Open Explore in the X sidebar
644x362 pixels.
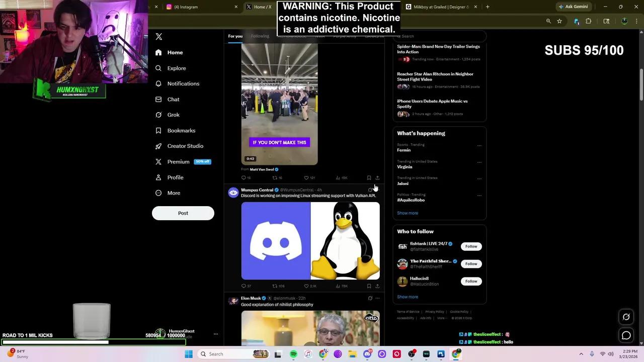(x=171, y=68)
